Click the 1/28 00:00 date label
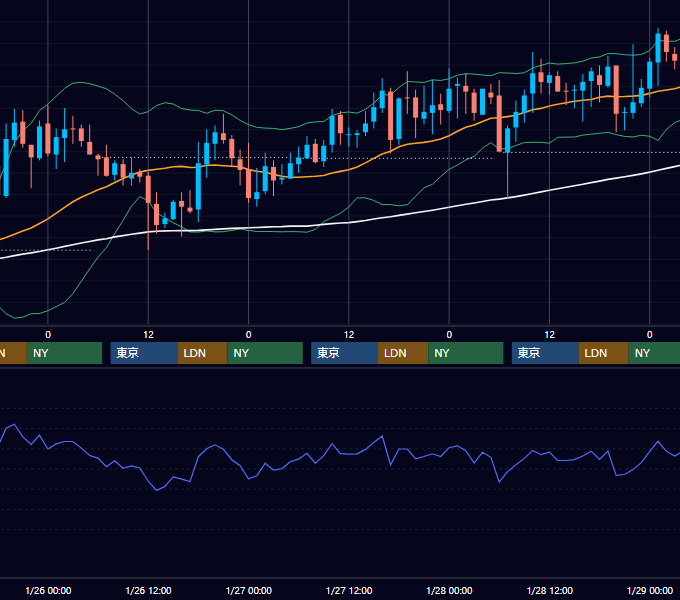680x600 pixels. (449, 590)
